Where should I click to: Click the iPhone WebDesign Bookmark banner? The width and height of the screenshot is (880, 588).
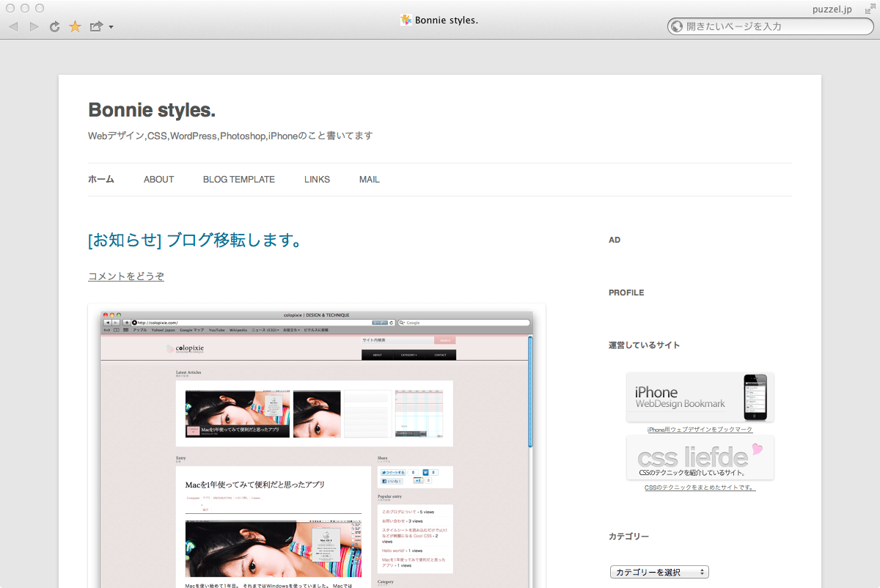click(x=700, y=397)
